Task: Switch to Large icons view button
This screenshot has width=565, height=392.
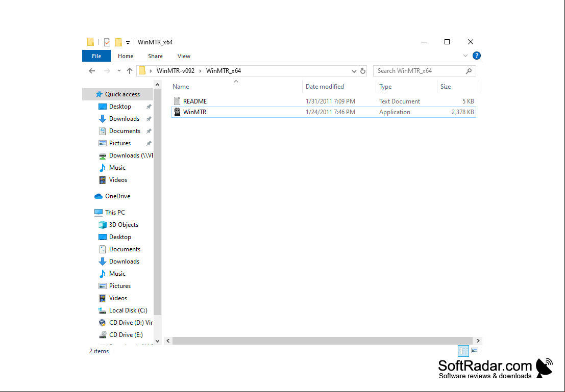Action: tap(475, 351)
